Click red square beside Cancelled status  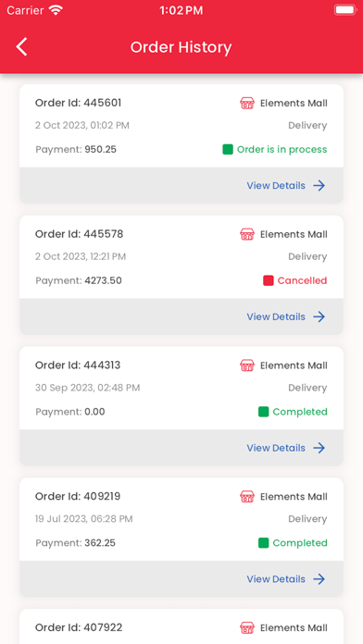(269, 280)
